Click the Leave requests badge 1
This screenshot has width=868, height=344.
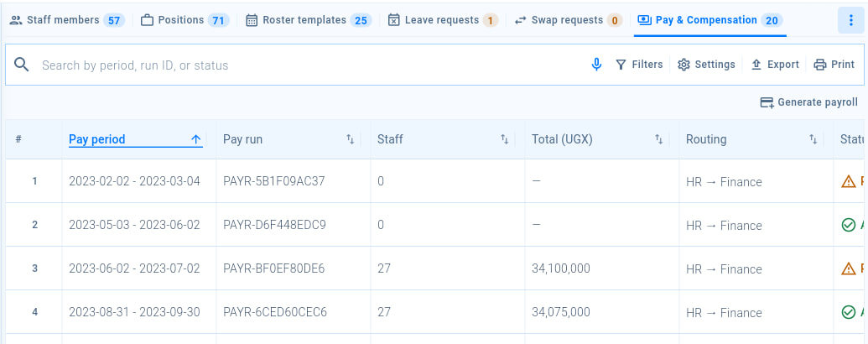[x=491, y=20]
